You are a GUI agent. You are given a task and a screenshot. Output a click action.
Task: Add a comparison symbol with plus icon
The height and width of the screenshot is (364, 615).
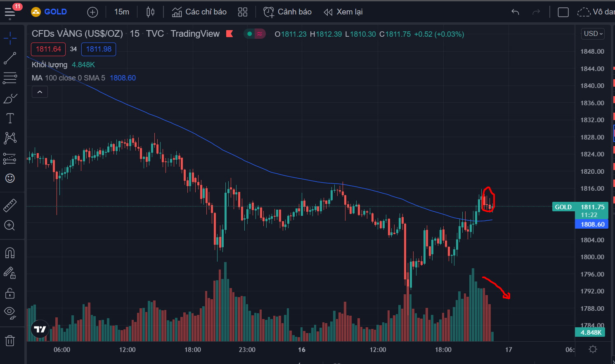point(92,12)
